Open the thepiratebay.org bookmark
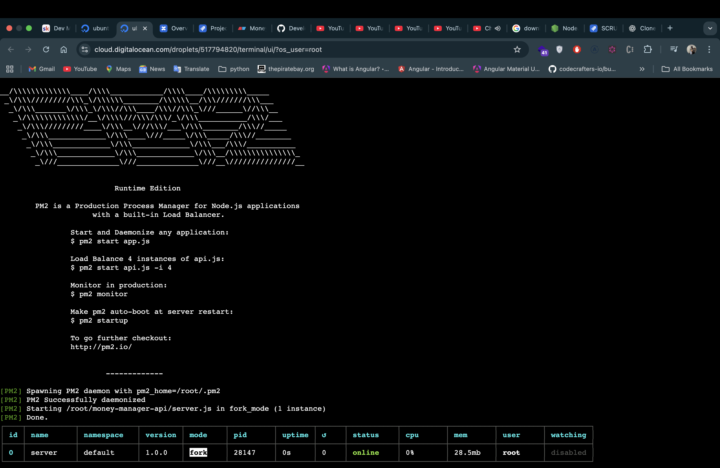720x468 pixels. (286, 69)
